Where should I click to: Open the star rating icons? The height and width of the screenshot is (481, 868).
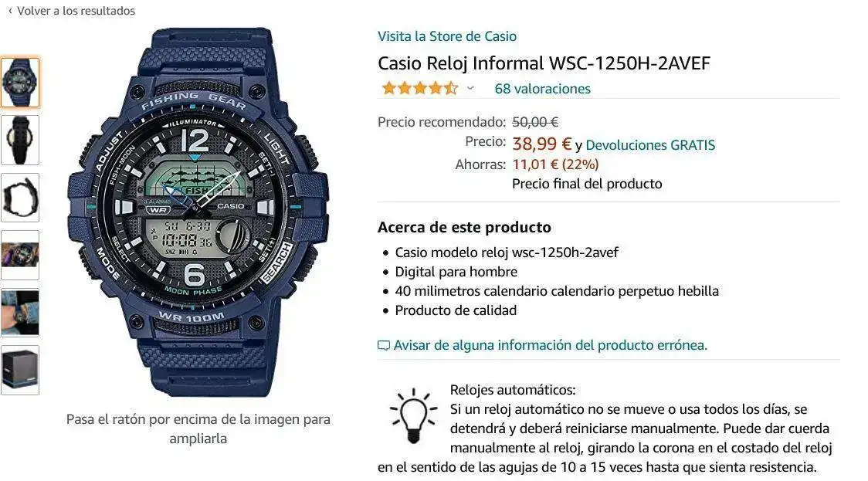(420, 88)
